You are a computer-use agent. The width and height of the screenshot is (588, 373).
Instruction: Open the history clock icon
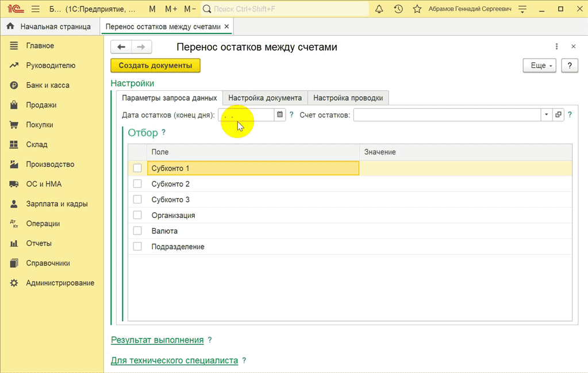[x=398, y=9]
